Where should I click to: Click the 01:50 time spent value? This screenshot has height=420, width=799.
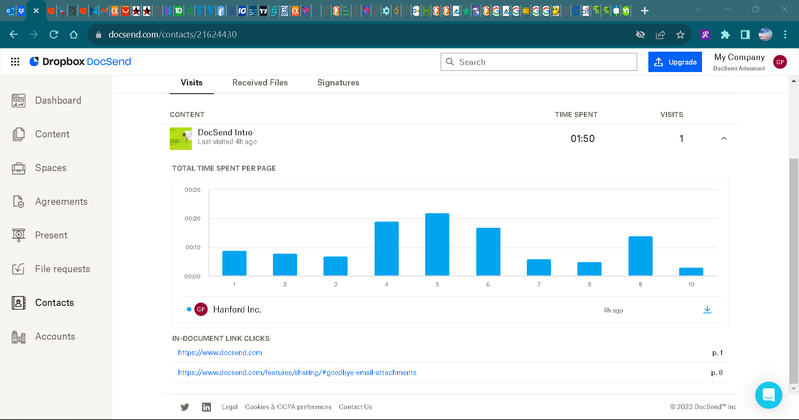pos(582,139)
